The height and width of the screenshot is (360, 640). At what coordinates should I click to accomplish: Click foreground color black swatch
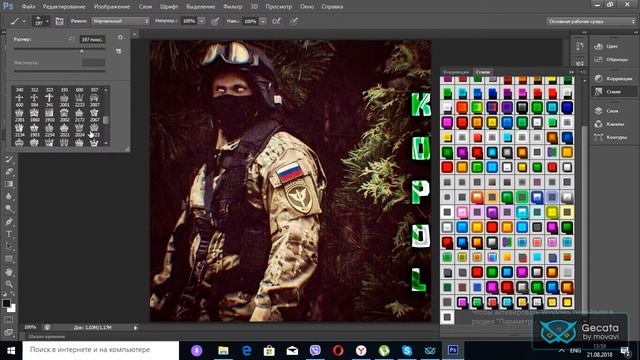coord(6,303)
